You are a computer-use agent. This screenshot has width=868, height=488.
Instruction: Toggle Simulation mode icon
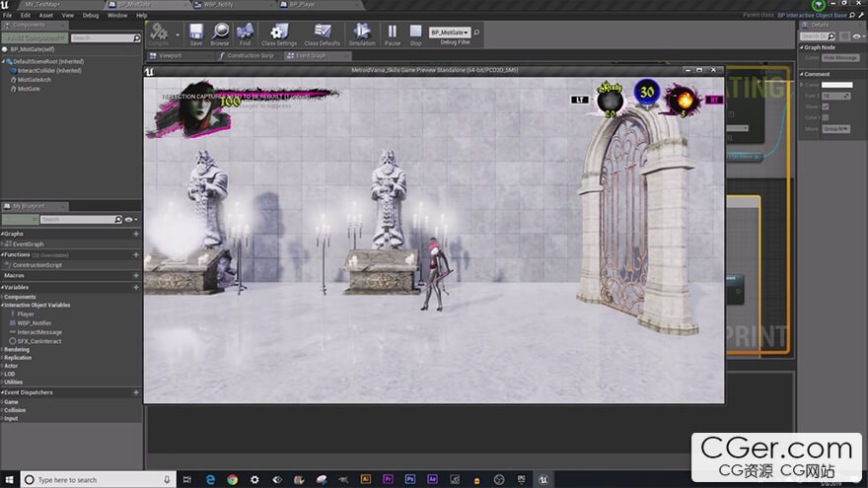pos(362,34)
